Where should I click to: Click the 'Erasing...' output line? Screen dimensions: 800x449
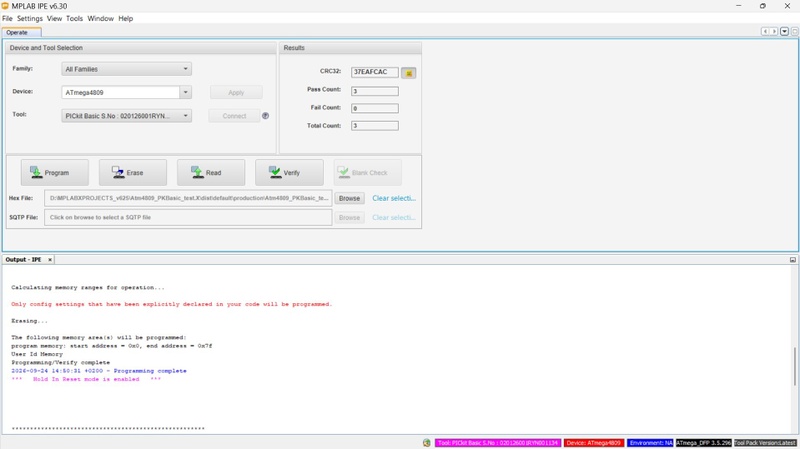[x=29, y=321]
